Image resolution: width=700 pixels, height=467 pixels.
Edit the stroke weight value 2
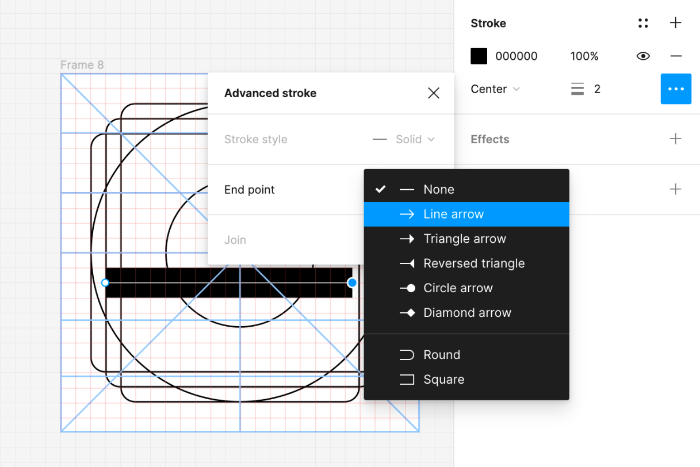pyautogui.click(x=597, y=89)
